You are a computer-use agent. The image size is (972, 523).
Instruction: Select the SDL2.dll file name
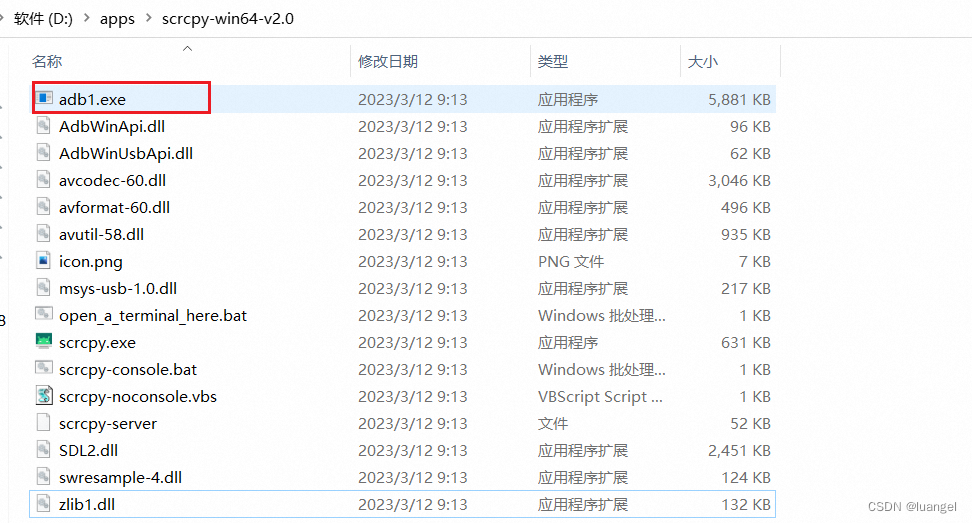tap(89, 450)
